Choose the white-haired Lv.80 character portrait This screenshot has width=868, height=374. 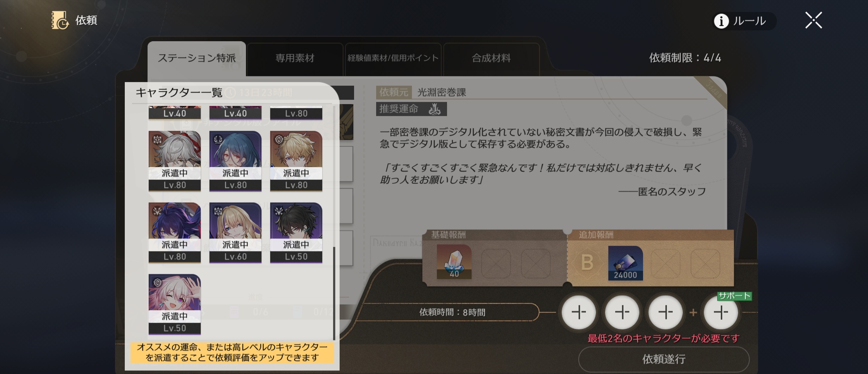[175, 161]
